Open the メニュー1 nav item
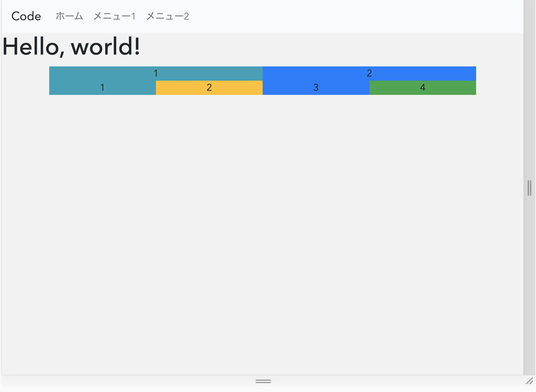 114,16
